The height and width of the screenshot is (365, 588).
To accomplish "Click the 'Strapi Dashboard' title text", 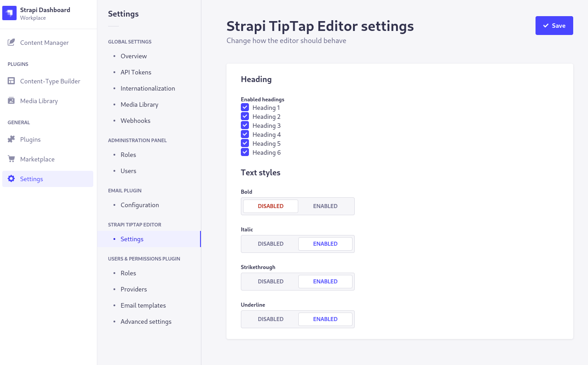I will [x=45, y=10].
